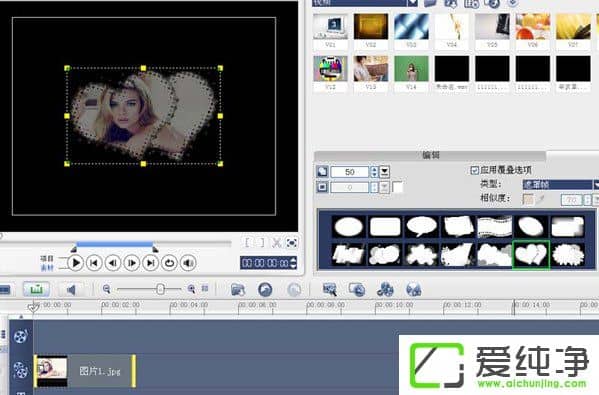
Task: Click the timeline zoom in magnifier
Action: [x=191, y=289]
